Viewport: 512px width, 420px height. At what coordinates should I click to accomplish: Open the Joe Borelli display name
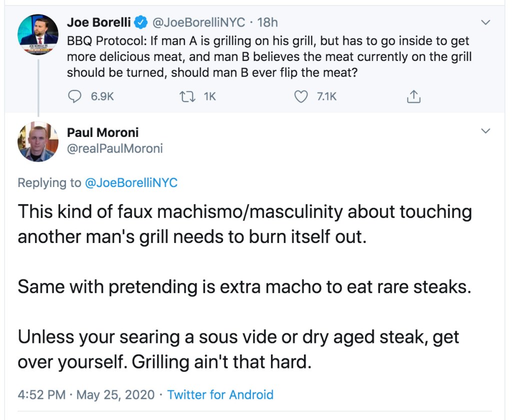[x=99, y=22]
